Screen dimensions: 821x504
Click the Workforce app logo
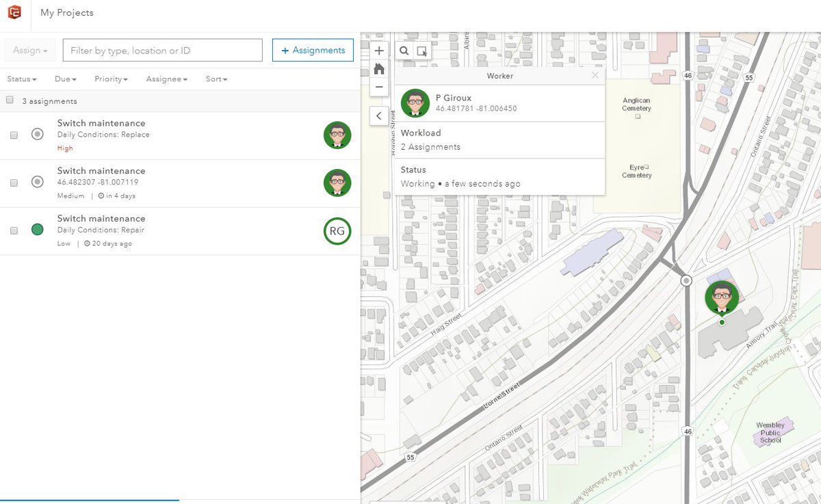pos(14,12)
